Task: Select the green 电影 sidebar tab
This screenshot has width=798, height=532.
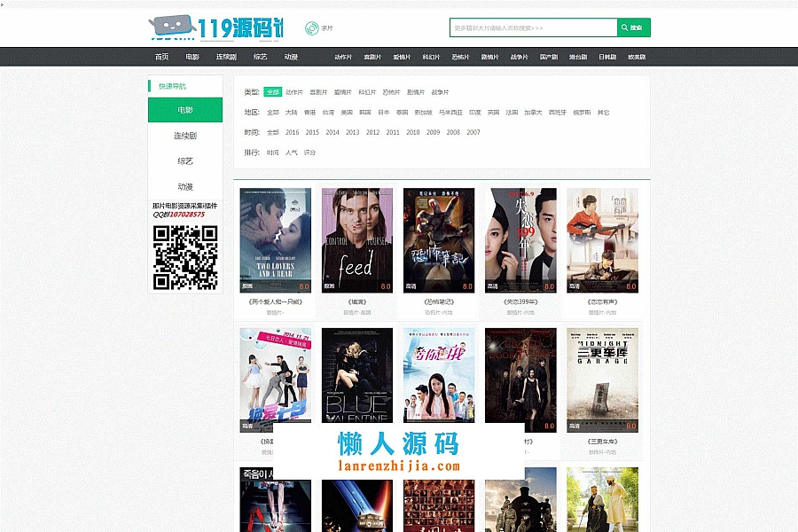Action: [x=185, y=110]
